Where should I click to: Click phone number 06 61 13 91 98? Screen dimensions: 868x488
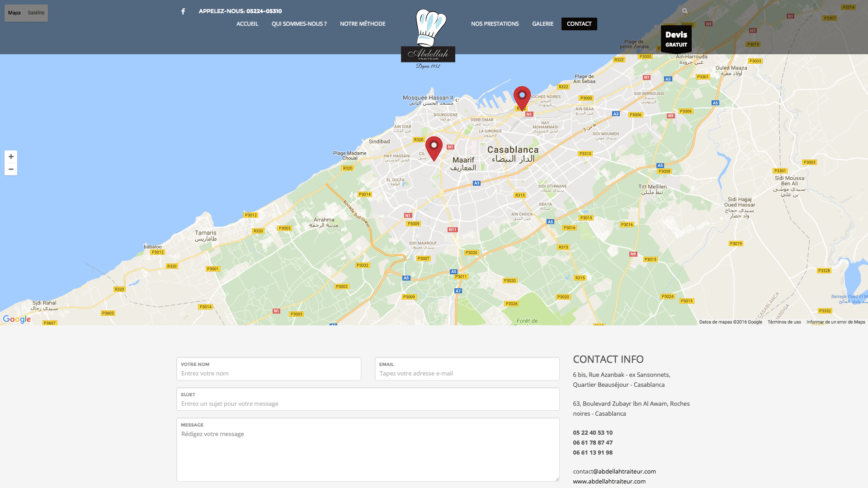click(x=593, y=452)
